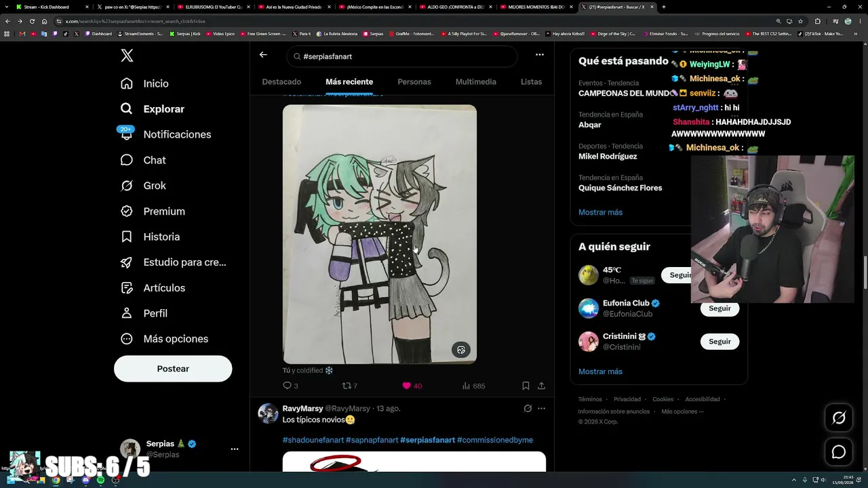
Task: Open Spotify from the taskbar
Action: point(100,480)
